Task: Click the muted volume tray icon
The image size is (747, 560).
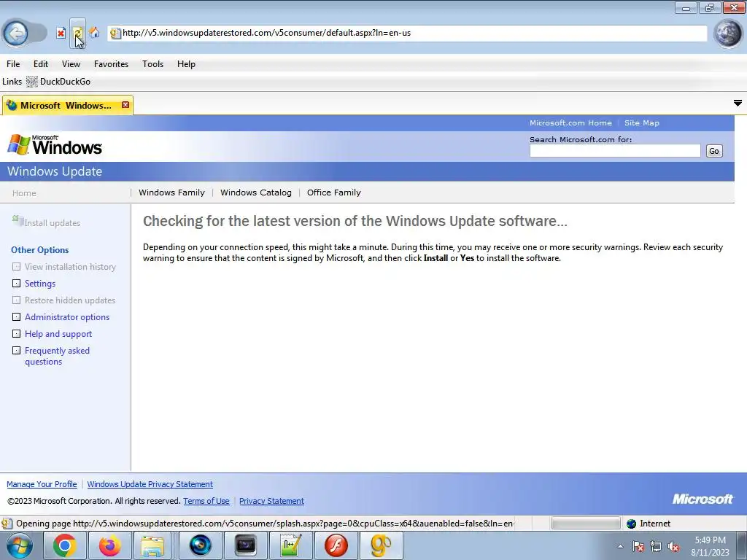Action: (x=673, y=547)
